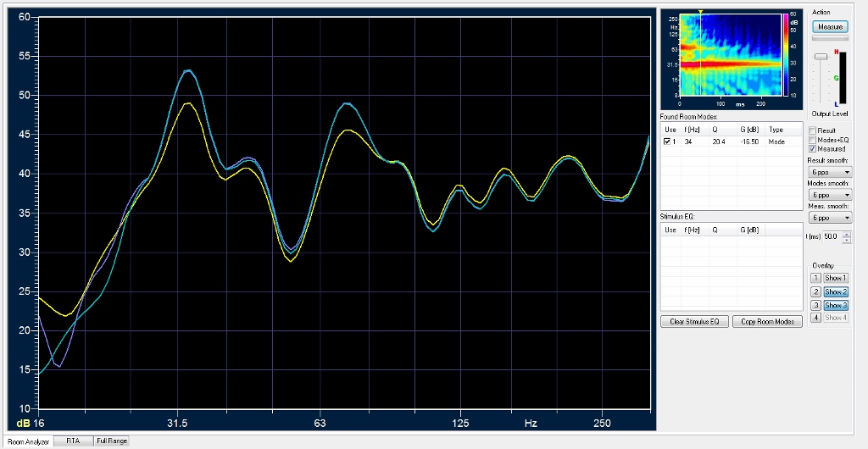
Task: Click the Use header in Stimulus EQ table
Action: click(x=670, y=230)
